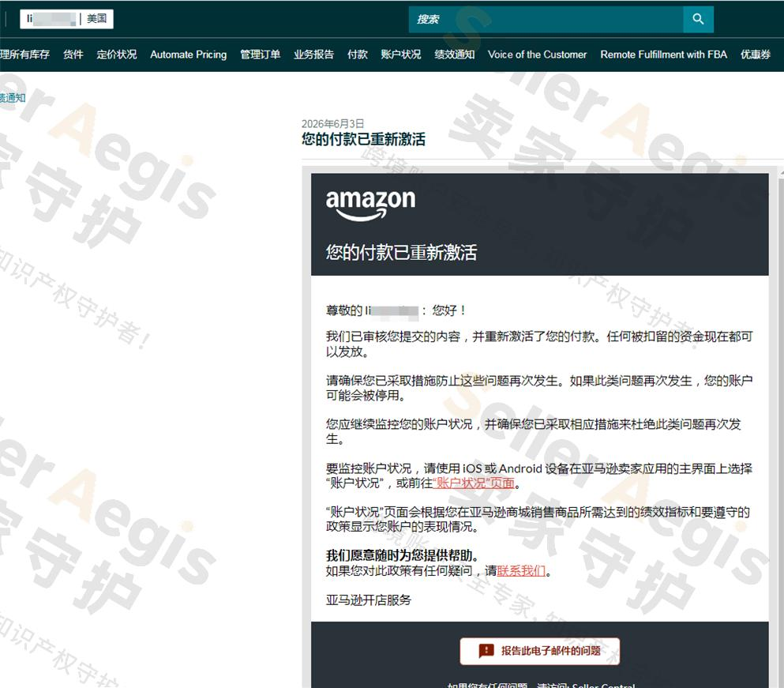784x688 pixels.
Task: Click the bold 我们愿意随时为您提供帮助 heading
Action: coord(403,555)
